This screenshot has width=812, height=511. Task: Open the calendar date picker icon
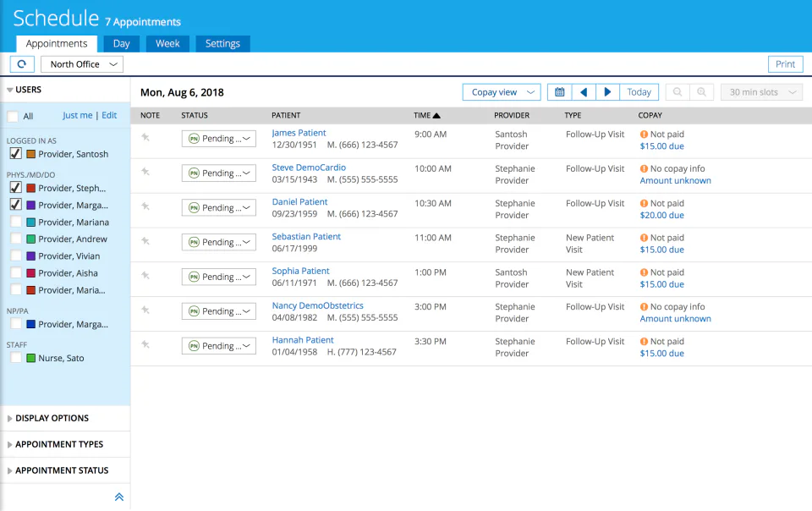click(x=559, y=91)
